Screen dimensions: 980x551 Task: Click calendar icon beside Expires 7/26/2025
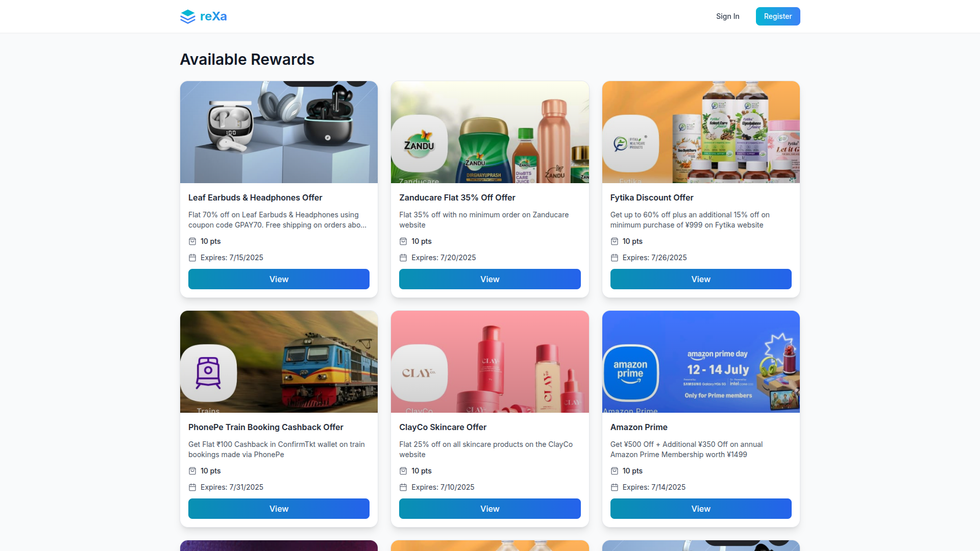tap(615, 258)
